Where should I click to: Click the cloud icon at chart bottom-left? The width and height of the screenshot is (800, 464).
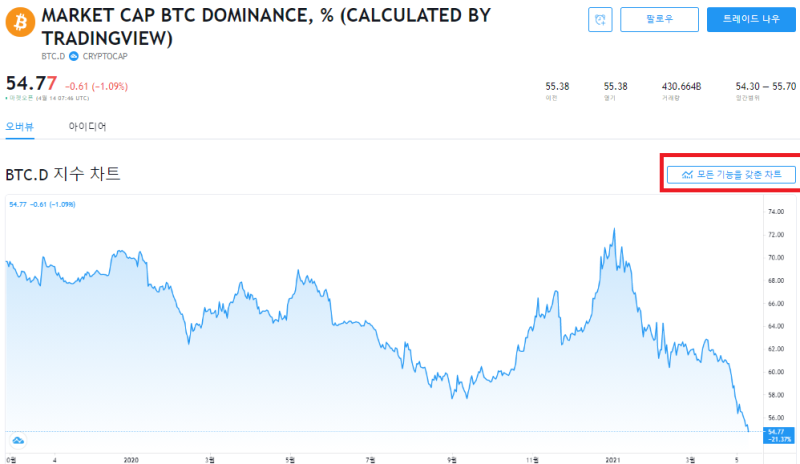click(x=18, y=441)
